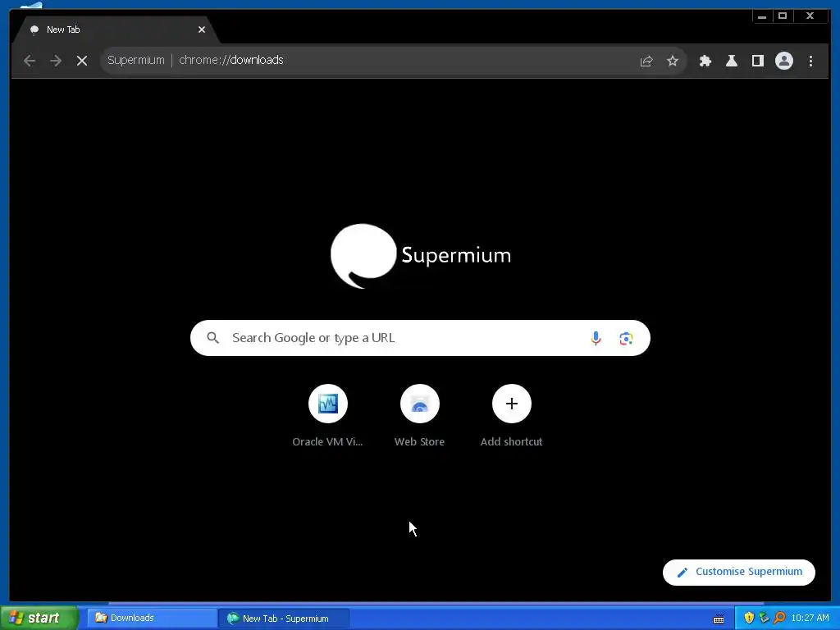Open the Web Store shortcut
Image resolution: width=840 pixels, height=630 pixels.
coord(419,416)
